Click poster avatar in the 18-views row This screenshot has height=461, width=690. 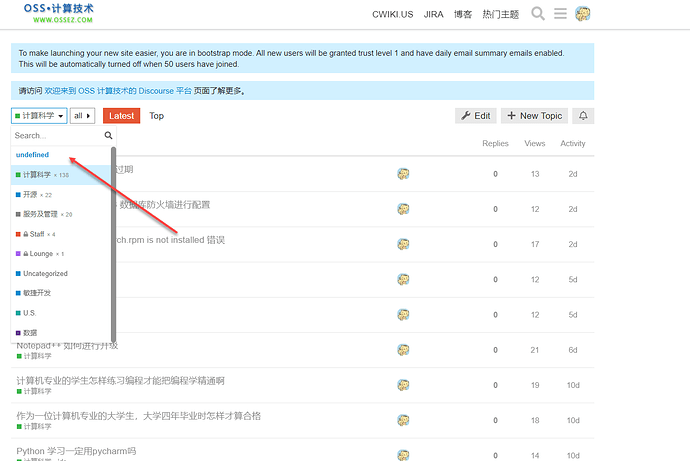point(403,420)
